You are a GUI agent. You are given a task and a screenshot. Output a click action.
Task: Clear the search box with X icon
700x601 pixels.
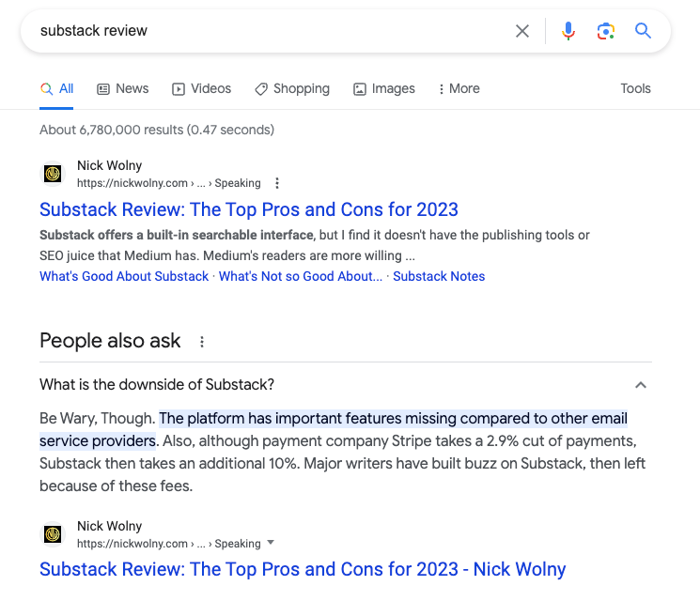[521, 31]
